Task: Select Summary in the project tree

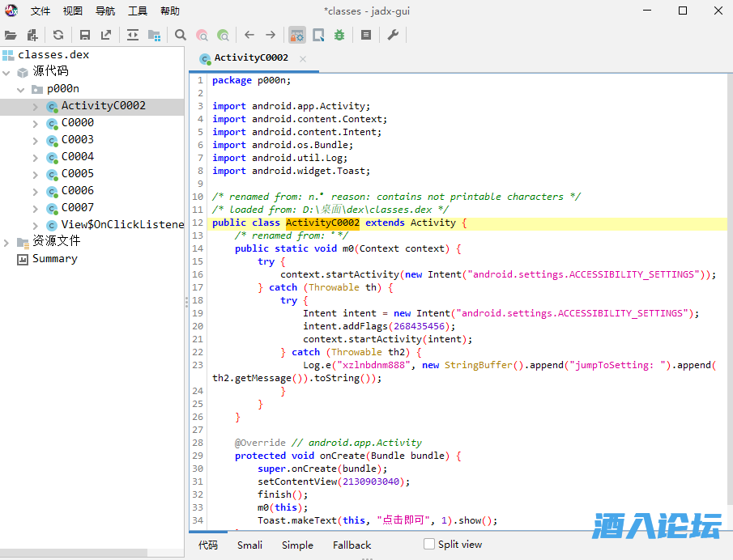Action: coord(54,259)
